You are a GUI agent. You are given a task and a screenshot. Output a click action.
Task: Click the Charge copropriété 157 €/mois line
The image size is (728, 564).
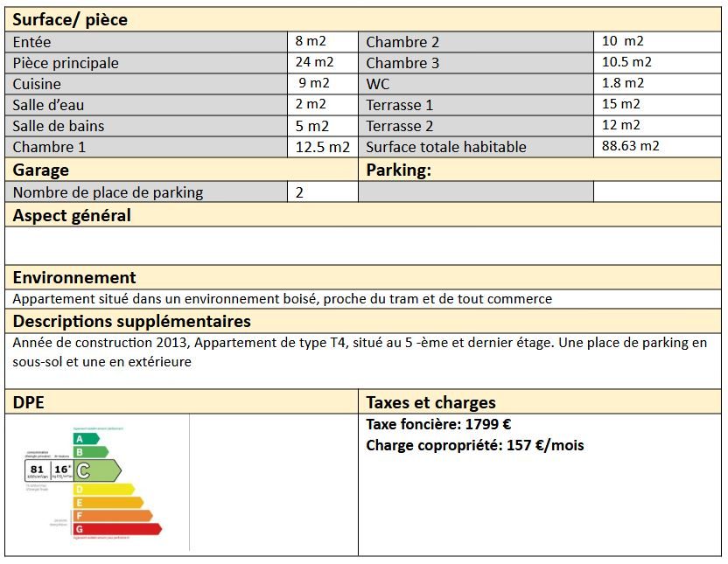[x=475, y=445]
